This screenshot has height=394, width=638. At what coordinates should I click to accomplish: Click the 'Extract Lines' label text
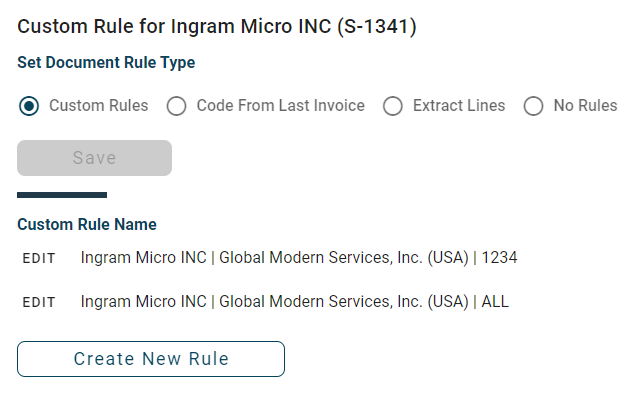(x=459, y=106)
